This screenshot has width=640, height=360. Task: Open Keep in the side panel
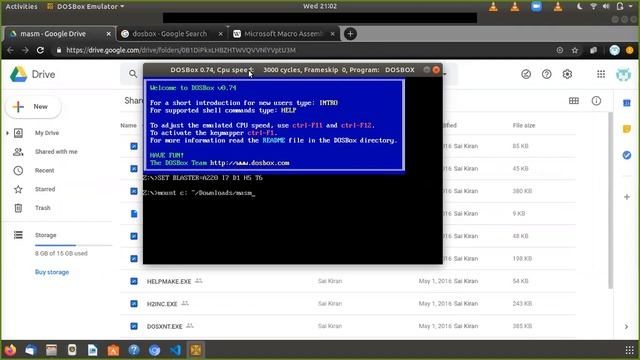[627, 129]
